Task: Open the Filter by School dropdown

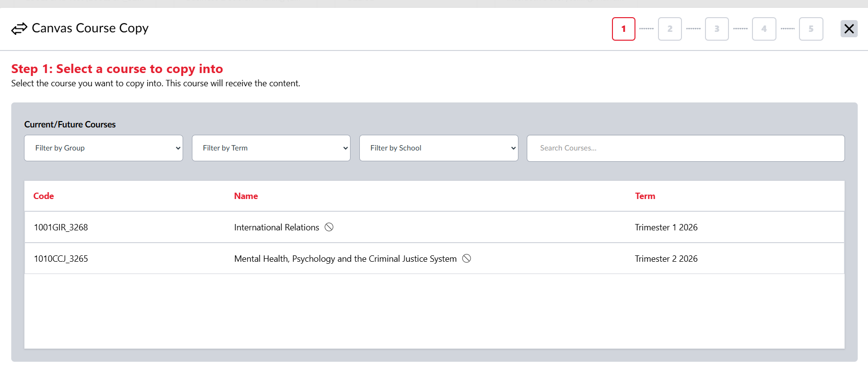Action: point(438,148)
